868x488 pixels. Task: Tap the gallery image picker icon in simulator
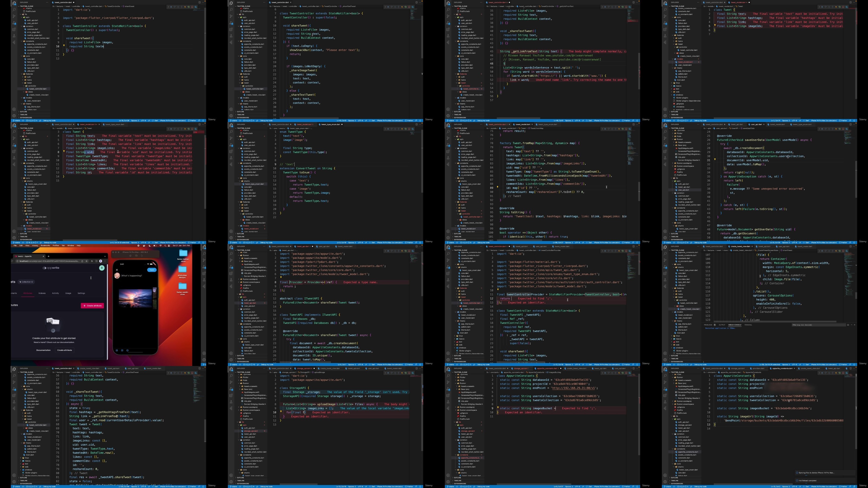tap(117, 350)
